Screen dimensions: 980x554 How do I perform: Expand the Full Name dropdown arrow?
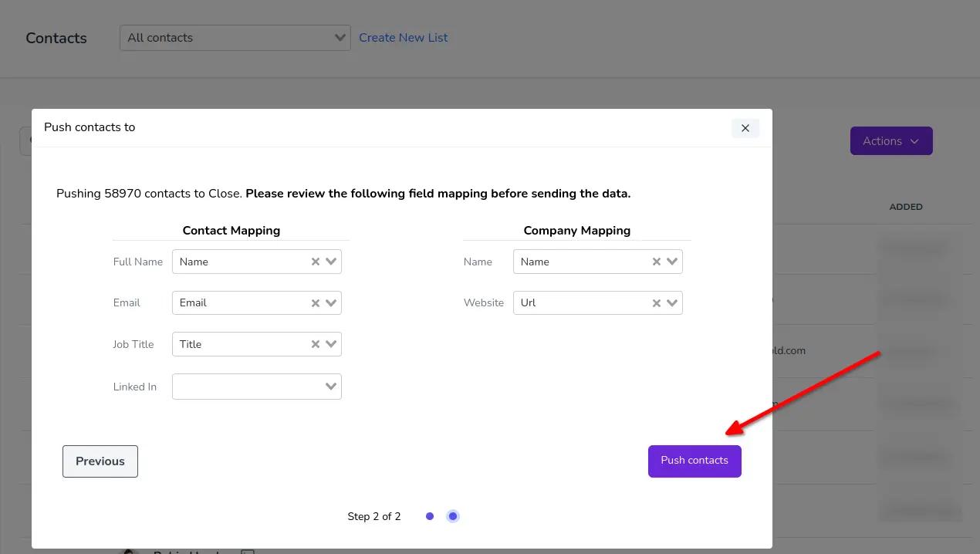331,262
